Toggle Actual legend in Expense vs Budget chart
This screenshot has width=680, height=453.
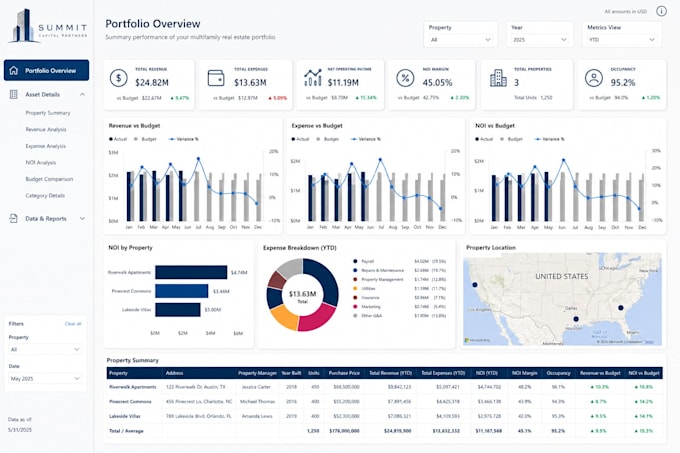tap(300, 139)
